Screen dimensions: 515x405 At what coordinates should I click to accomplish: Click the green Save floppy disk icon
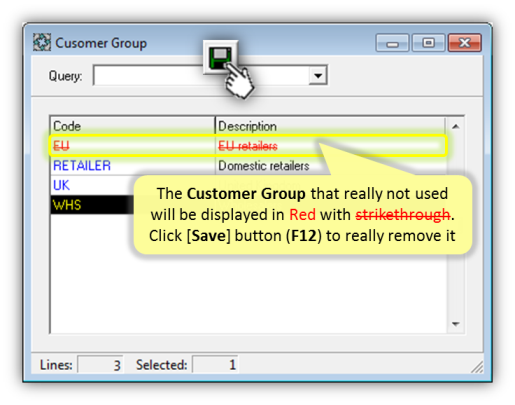coord(220,57)
